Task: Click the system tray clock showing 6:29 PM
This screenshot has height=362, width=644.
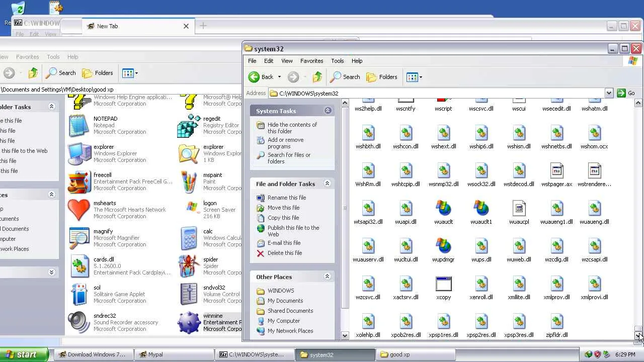Action: (x=625, y=354)
